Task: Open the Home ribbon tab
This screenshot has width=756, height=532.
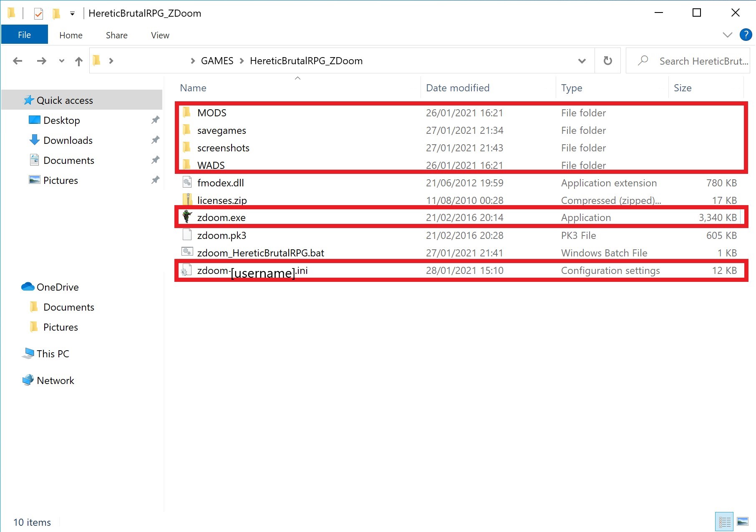Action: click(x=71, y=35)
